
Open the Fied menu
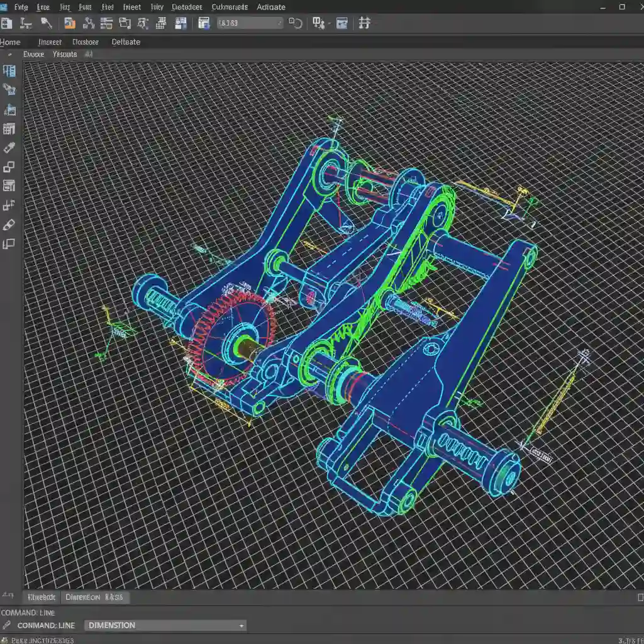click(108, 7)
